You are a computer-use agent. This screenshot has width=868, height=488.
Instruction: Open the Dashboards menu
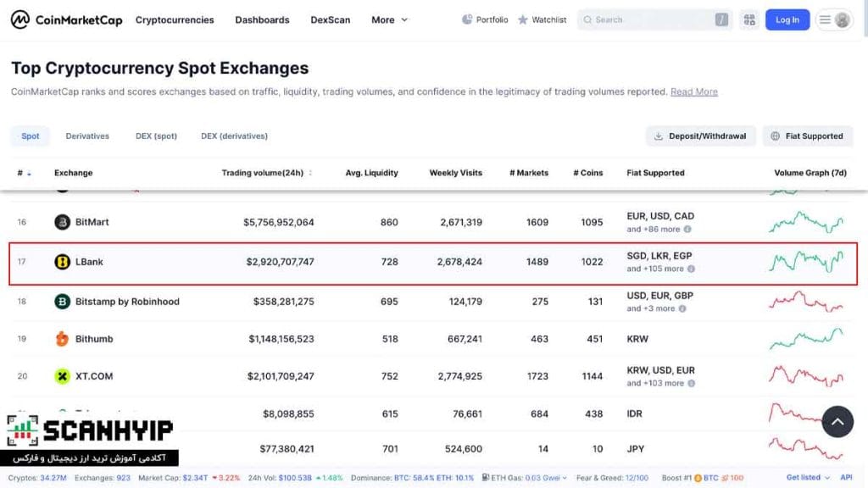tap(263, 20)
